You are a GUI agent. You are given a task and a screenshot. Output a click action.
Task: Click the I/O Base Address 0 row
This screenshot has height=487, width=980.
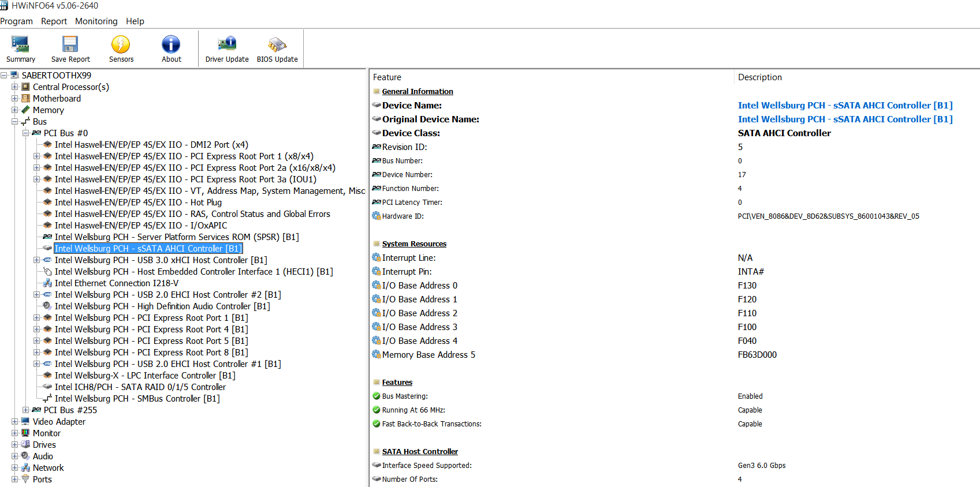pos(675,286)
